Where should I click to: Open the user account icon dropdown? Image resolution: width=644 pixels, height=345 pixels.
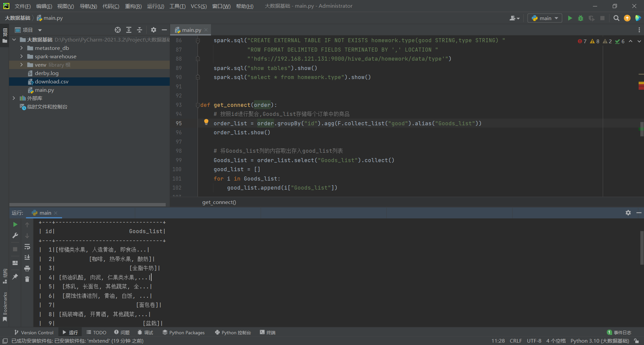point(515,18)
